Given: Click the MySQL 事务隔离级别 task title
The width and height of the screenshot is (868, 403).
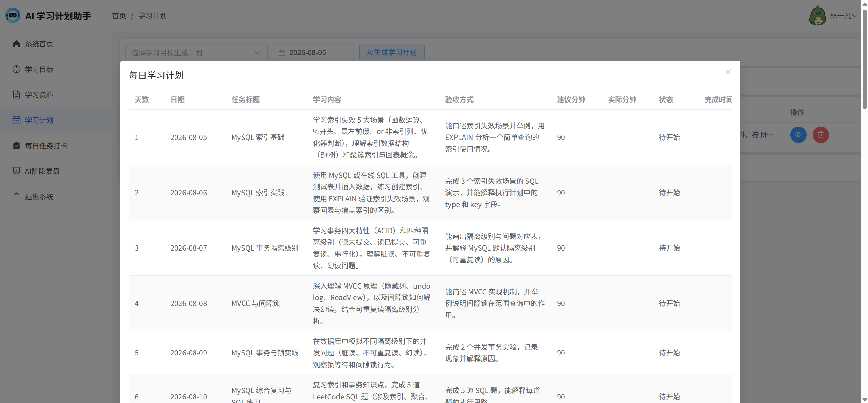Looking at the screenshot, I should coord(265,248).
